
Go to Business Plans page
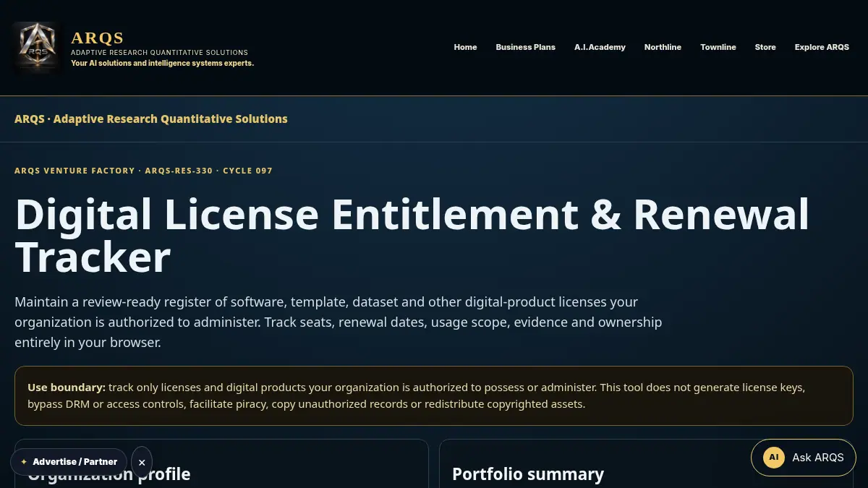[x=525, y=47]
